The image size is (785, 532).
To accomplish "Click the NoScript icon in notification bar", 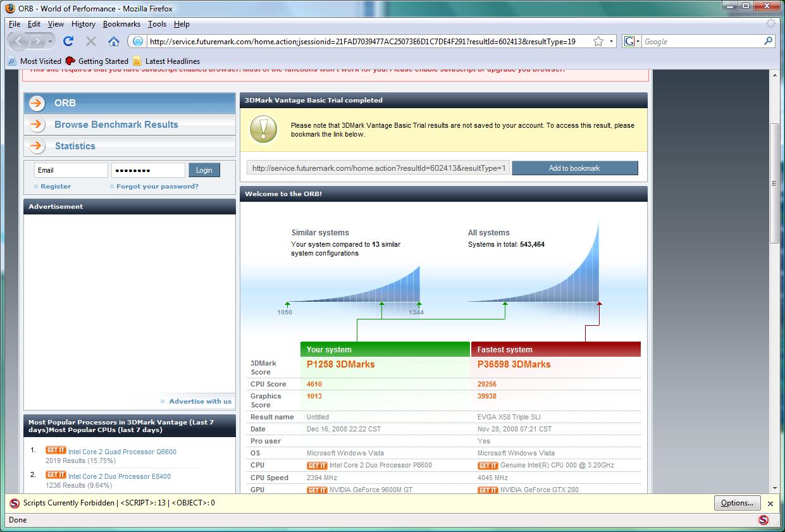I will click(x=15, y=504).
